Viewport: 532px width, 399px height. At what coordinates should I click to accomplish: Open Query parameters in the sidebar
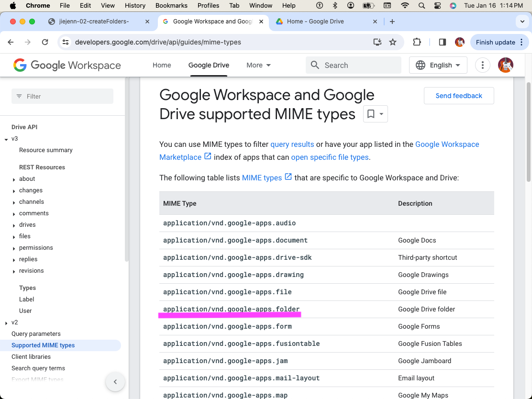(36, 334)
